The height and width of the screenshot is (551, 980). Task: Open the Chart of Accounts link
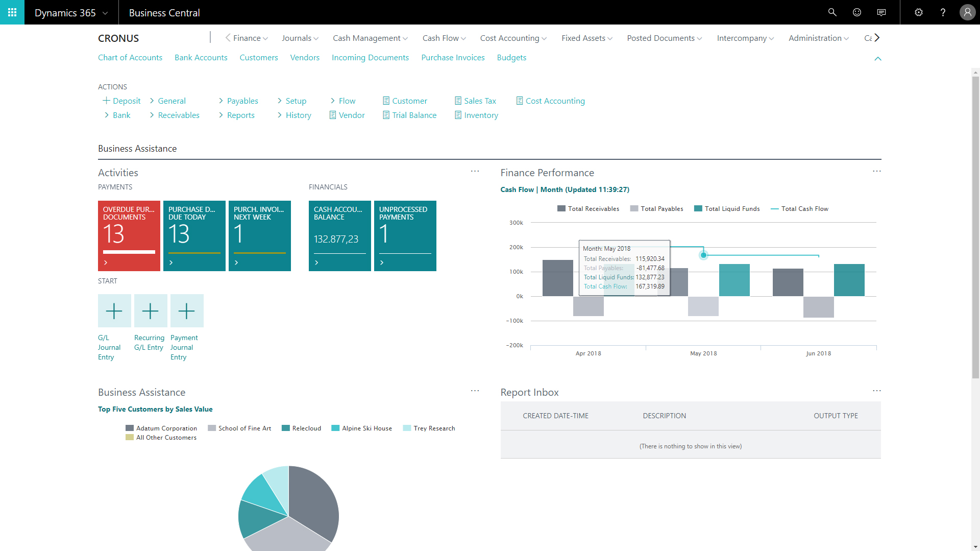click(x=130, y=57)
